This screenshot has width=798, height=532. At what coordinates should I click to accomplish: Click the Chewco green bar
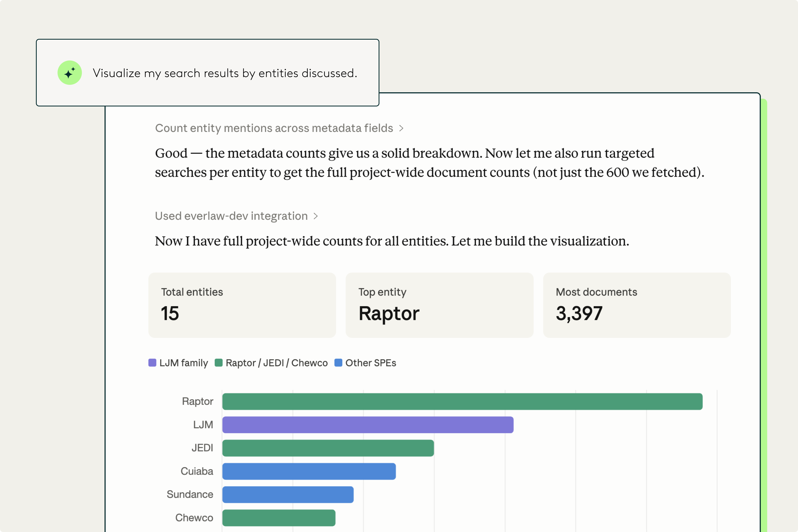coord(279,518)
